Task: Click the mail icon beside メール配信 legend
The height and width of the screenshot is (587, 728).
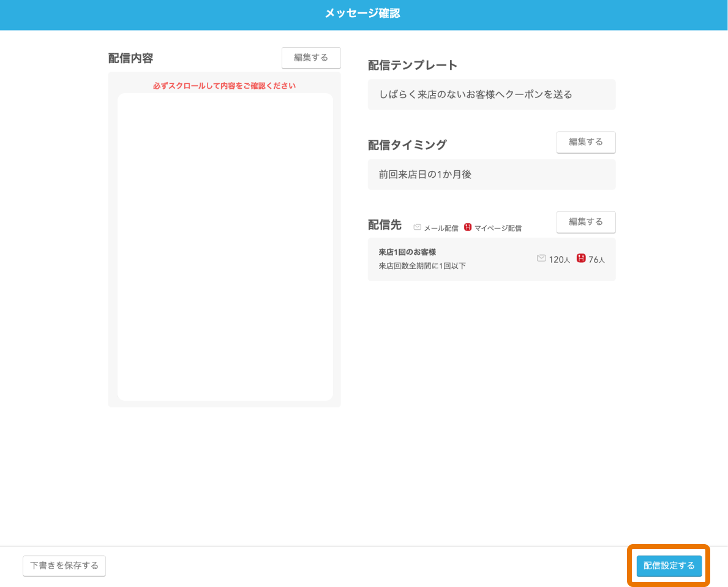Action: 417,227
